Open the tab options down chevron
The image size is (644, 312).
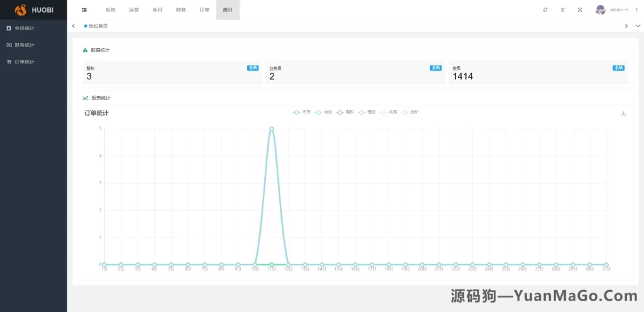pyautogui.click(x=638, y=26)
